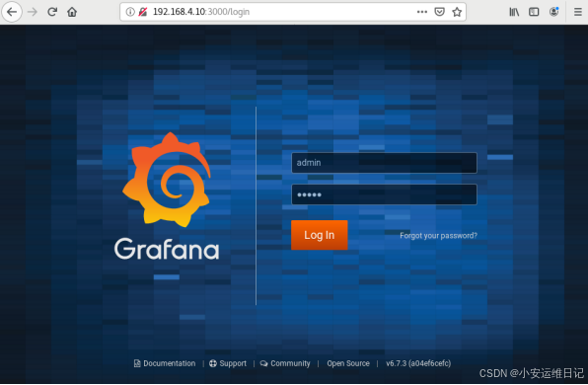Screen dimensions: 588x385
Task: Bookmark this page with the star icon
Action: (x=457, y=12)
